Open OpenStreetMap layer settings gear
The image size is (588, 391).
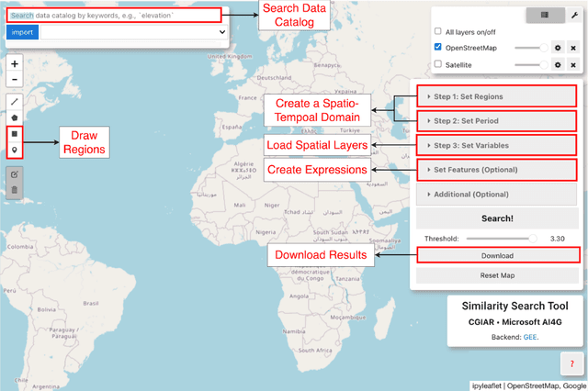(558, 48)
